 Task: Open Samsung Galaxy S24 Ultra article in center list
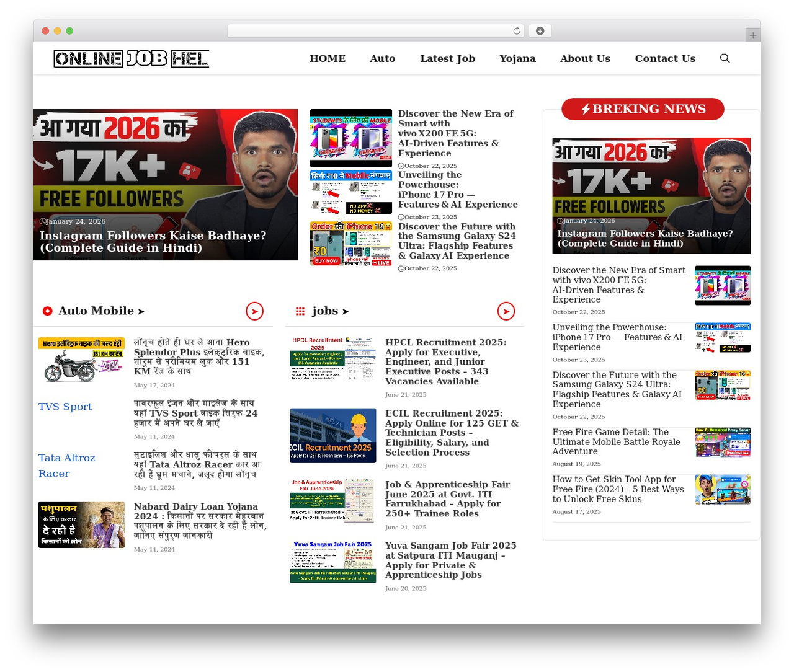pos(457,241)
